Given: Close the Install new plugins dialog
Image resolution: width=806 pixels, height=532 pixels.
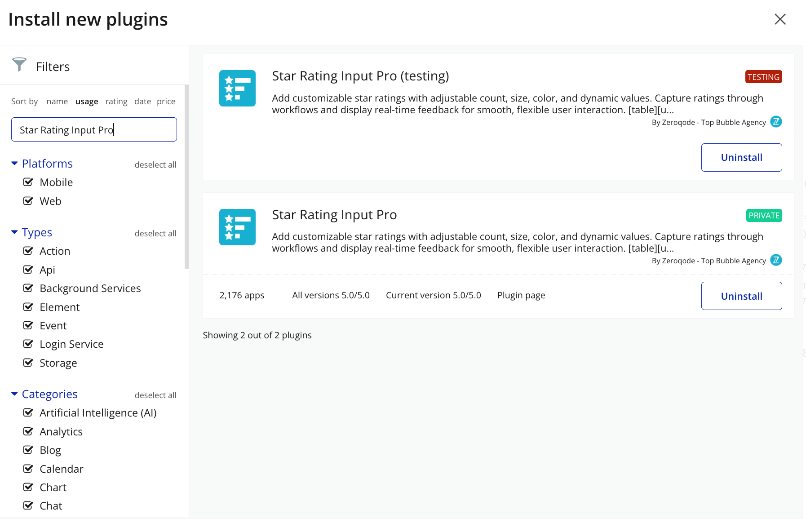Looking at the screenshot, I should click(780, 19).
